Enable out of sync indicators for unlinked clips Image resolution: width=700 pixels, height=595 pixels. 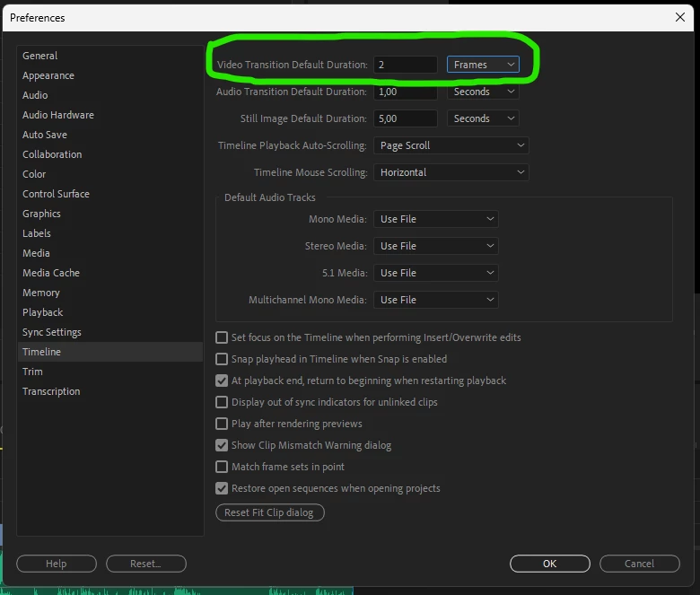click(x=222, y=402)
